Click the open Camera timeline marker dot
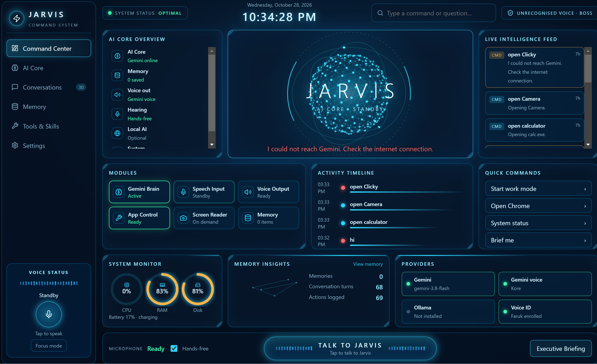The width and height of the screenshot is (597, 364). pyautogui.click(x=343, y=205)
